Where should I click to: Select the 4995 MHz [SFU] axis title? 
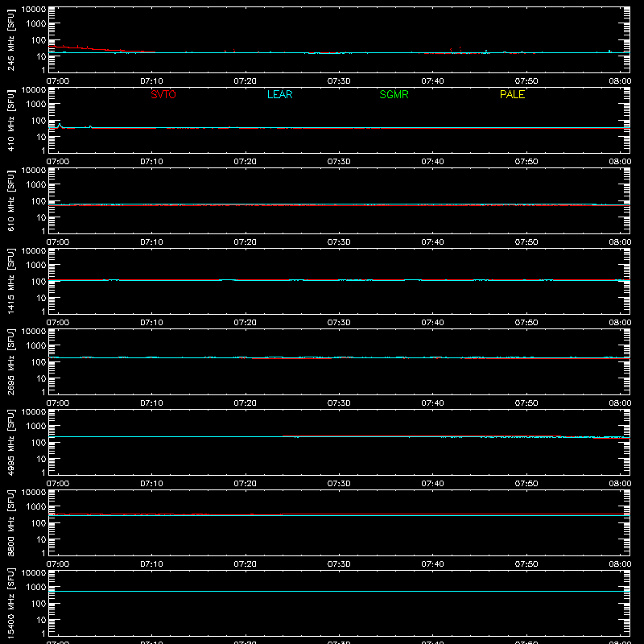pyautogui.click(x=10, y=442)
